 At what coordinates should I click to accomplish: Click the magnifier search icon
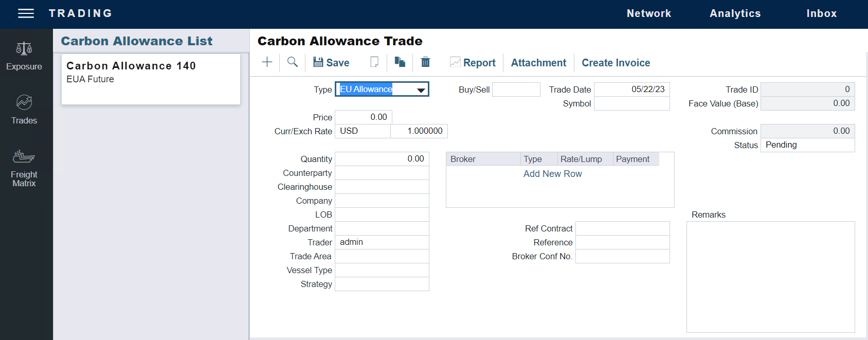coord(293,62)
